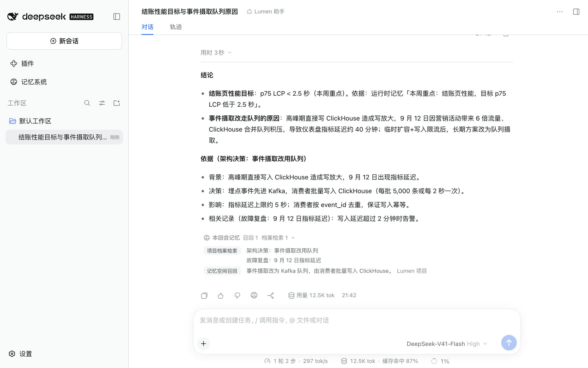Open the three-dot more options menu
This screenshot has width=588, height=368.
coord(560,12)
